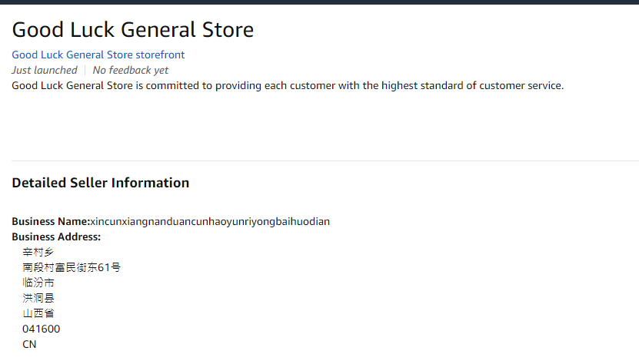Screen dimensions: 639x364
Task: Click the city line 临汾市
Action: coord(38,283)
